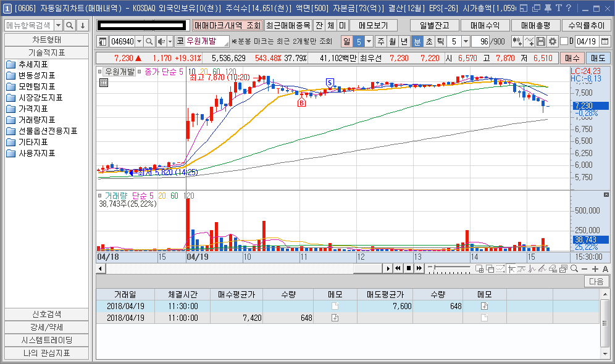The width and height of the screenshot is (615, 364).
Task: Click the speaker sound icon
Action: pos(161,41)
